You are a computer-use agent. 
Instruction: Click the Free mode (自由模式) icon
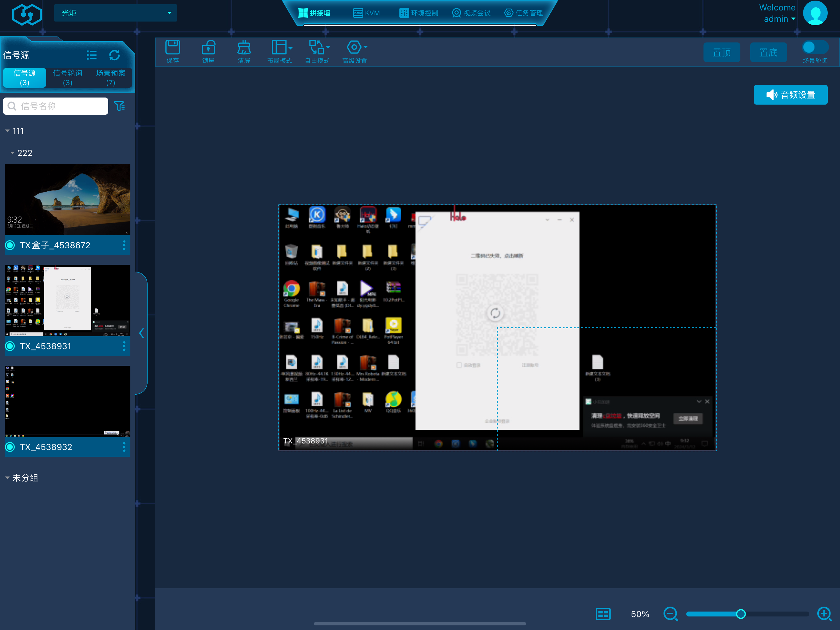[x=316, y=47]
